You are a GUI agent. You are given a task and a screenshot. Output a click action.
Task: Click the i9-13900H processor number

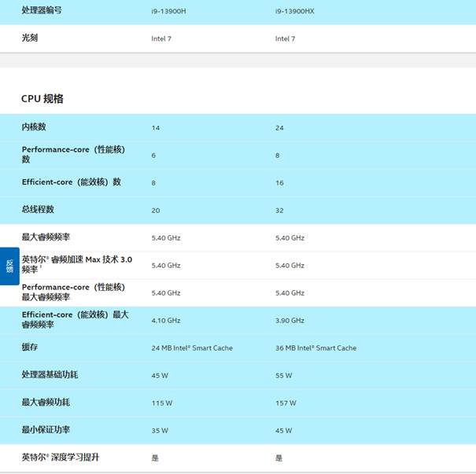point(168,11)
